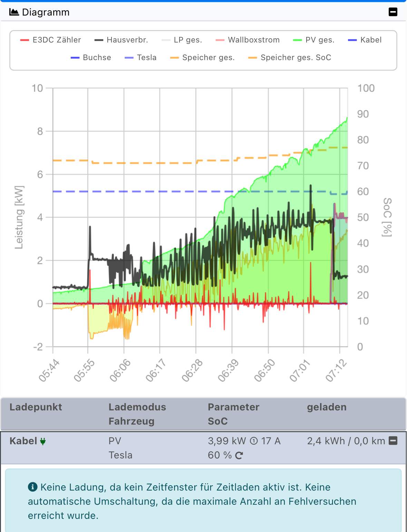This screenshot has height=532, width=407.
Task: Click the 60 % SoC text
Action: click(x=220, y=455)
